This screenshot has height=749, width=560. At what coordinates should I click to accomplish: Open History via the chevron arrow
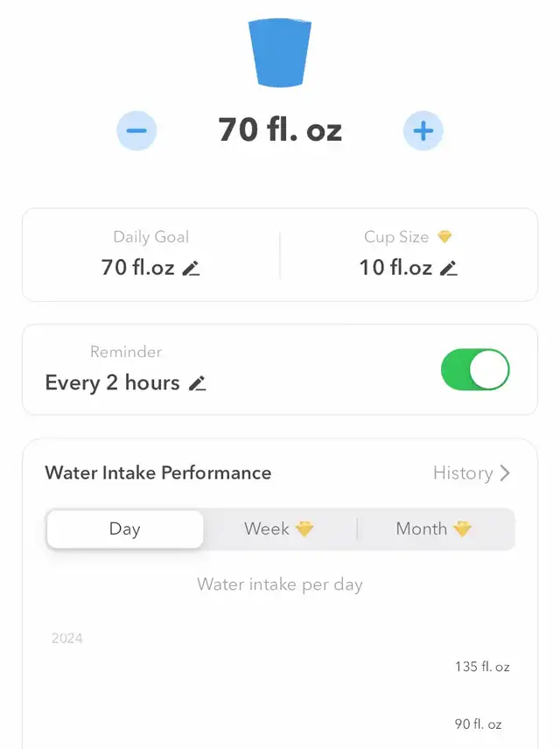505,473
